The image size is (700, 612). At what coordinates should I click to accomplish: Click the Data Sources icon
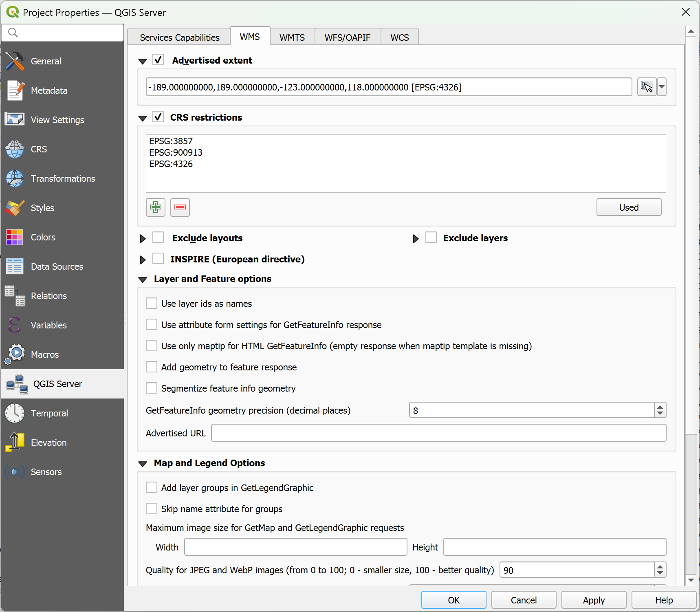[x=15, y=266]
